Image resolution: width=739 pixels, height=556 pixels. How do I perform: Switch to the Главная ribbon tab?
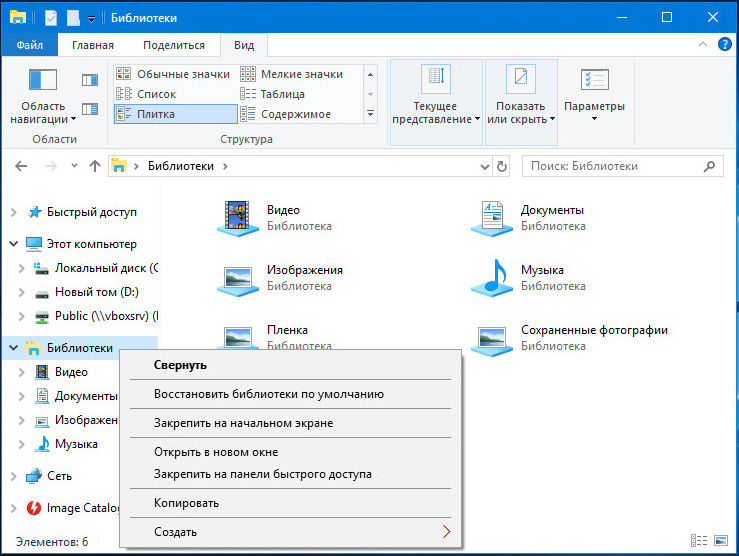pos(93,46)
